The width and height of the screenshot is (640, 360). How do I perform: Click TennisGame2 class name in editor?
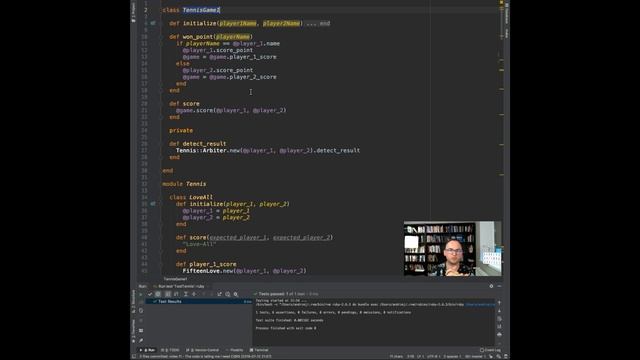201,10
